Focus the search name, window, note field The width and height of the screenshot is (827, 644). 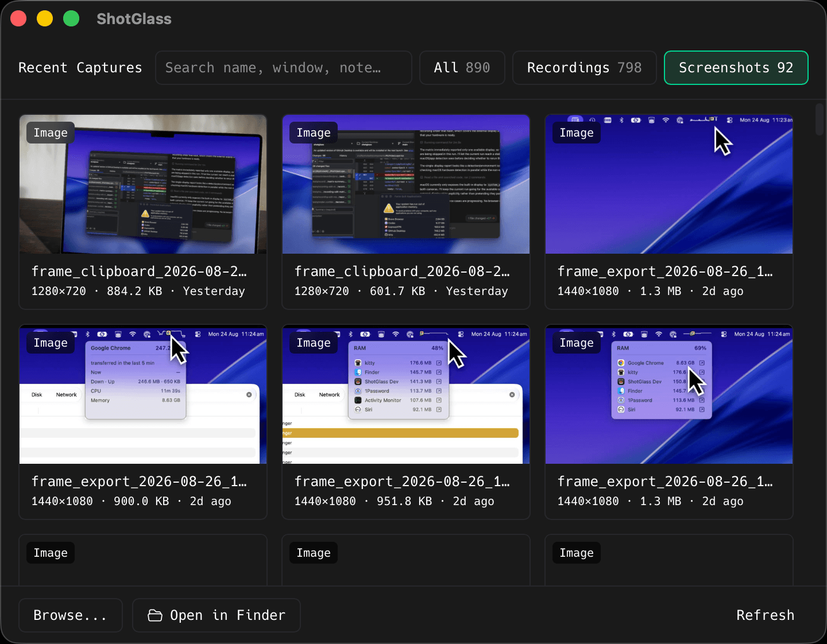pyautogui.click(x=284, y=68)
